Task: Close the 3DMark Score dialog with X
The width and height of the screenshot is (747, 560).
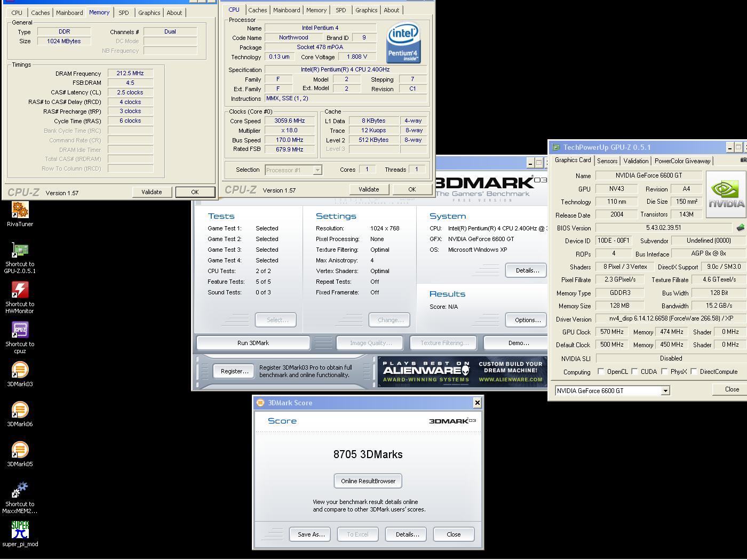Action: click(477, 403)
